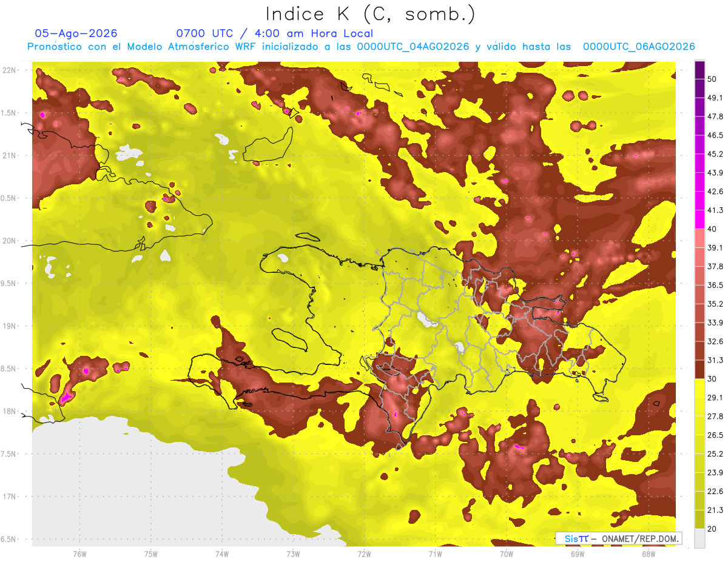
Task: Click the '74W' longitude label
Action: pyautogui.click(x=221, y=553)
